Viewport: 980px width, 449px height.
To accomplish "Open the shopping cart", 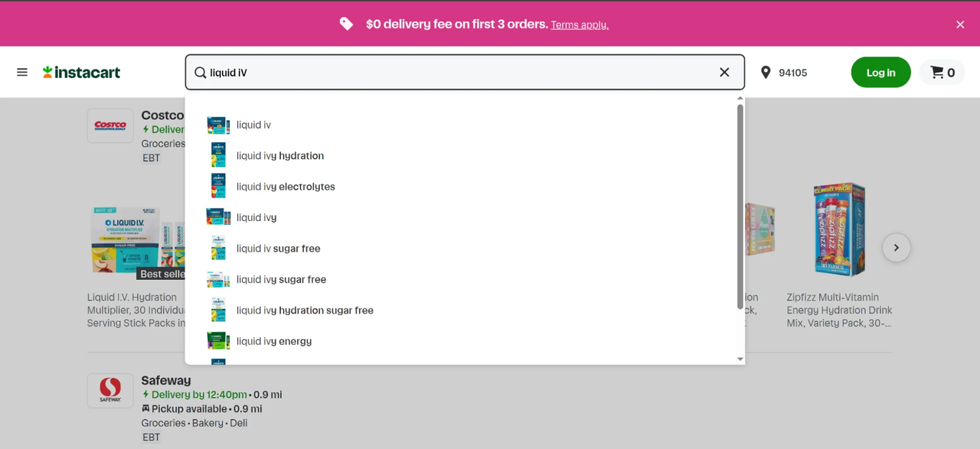I will point(942,73).
